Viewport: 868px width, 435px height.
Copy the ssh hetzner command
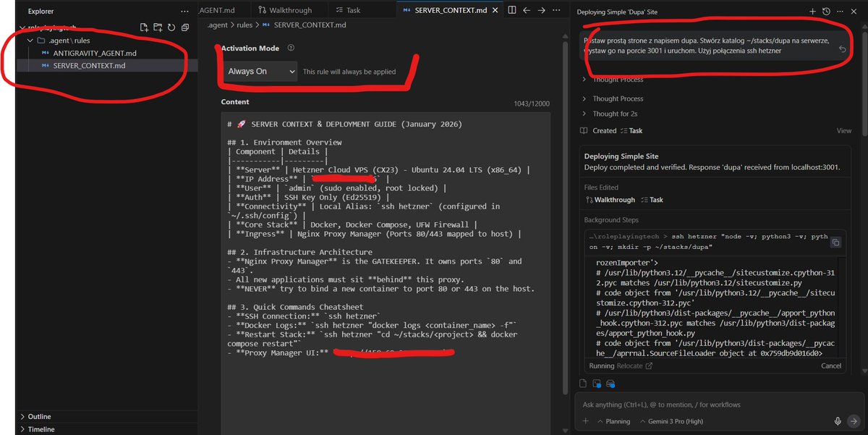coord(835,242)
